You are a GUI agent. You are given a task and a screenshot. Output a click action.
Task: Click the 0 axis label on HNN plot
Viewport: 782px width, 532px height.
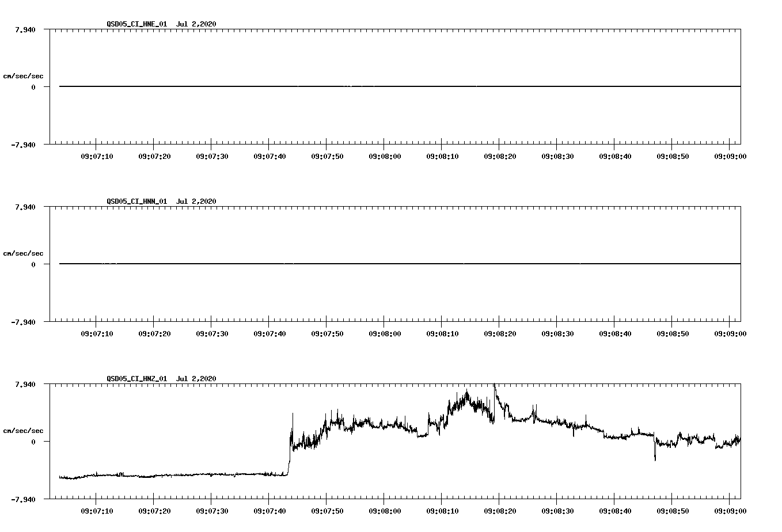coord(33,264)
